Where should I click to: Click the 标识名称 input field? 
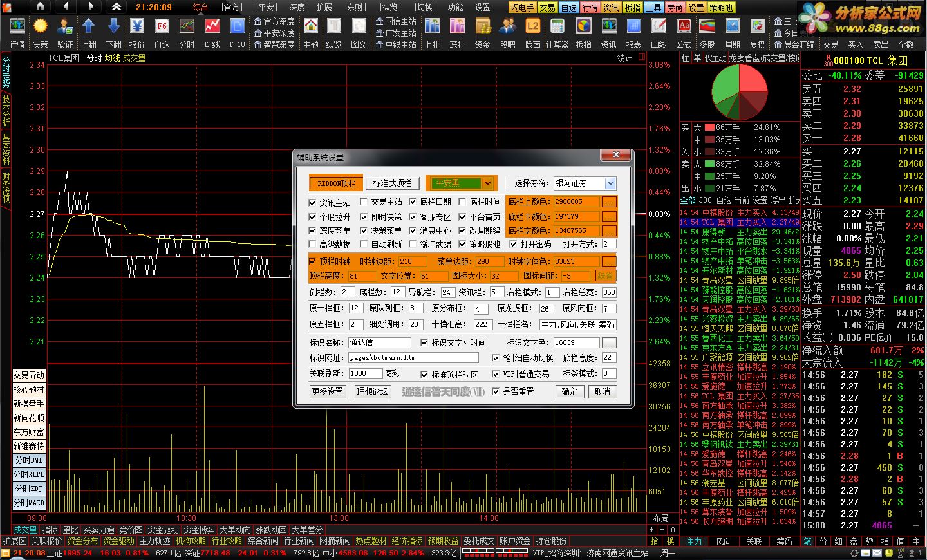tap(379, 342)
